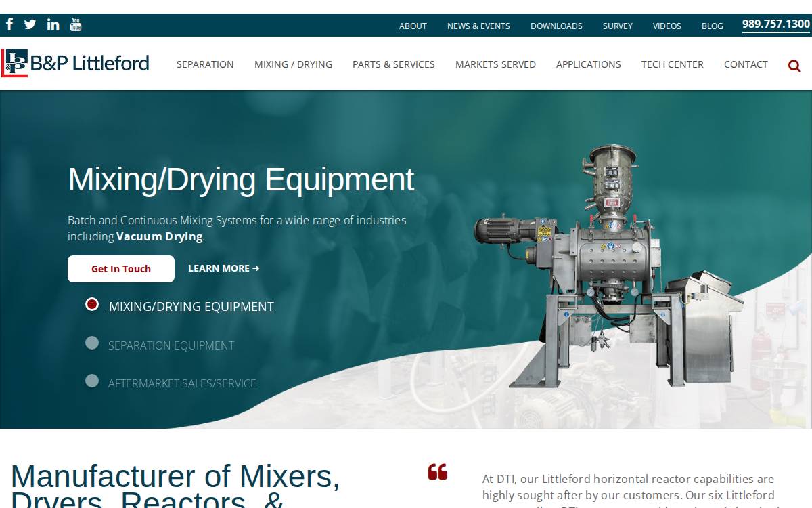Select the Separation Equipment slide radio dot
812x508 pixels.
92,343
